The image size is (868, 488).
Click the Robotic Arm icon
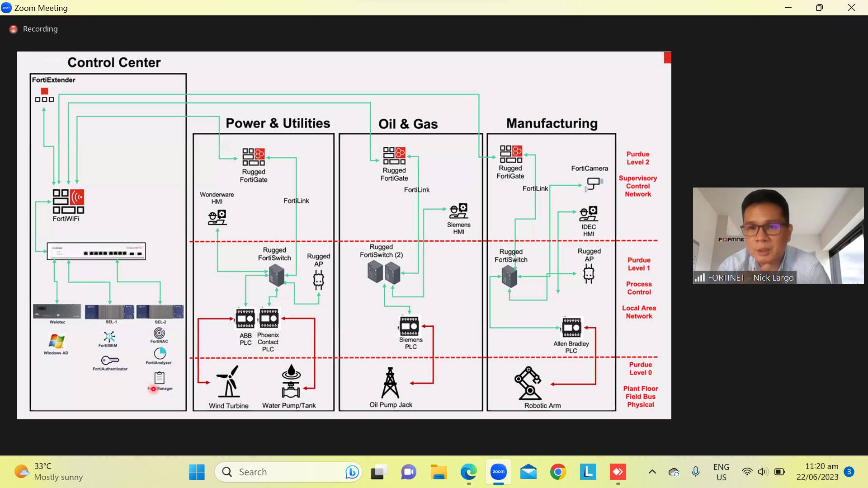click(528, 383)
